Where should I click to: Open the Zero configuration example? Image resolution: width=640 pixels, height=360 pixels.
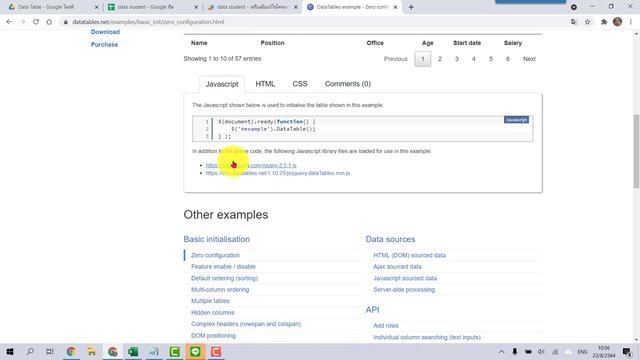pos(215,255)
